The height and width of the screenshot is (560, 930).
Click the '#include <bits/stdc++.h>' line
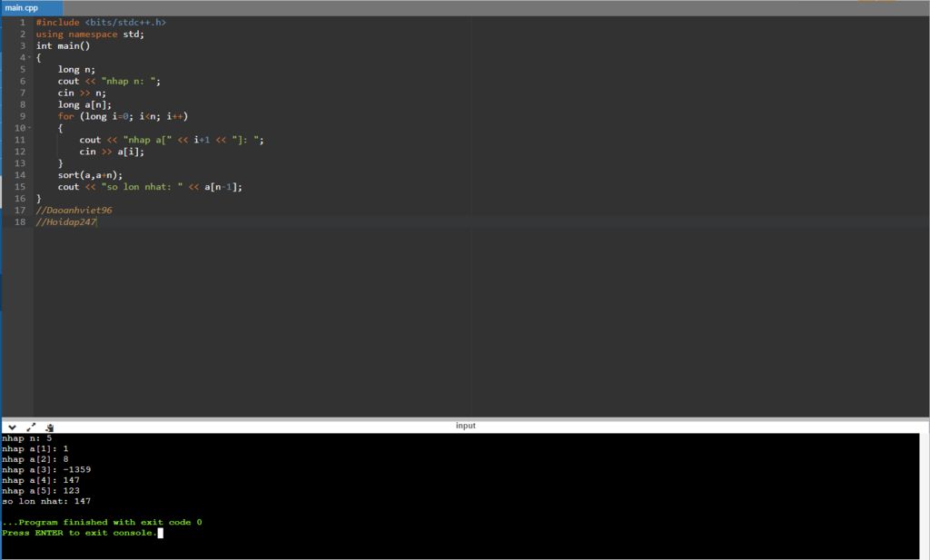tap(101, 23)
